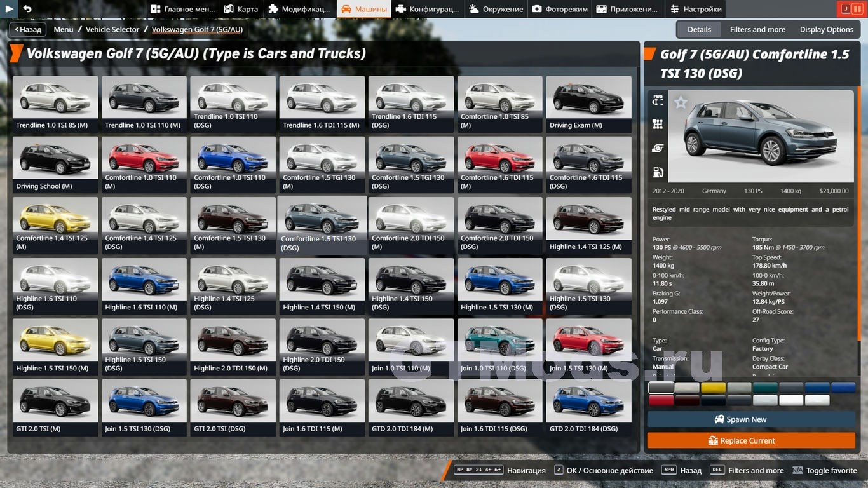Viewport: 868px width, 488px height.
Task: Pick the yellow paint color swatch
Action: click(x=713, y=388)
